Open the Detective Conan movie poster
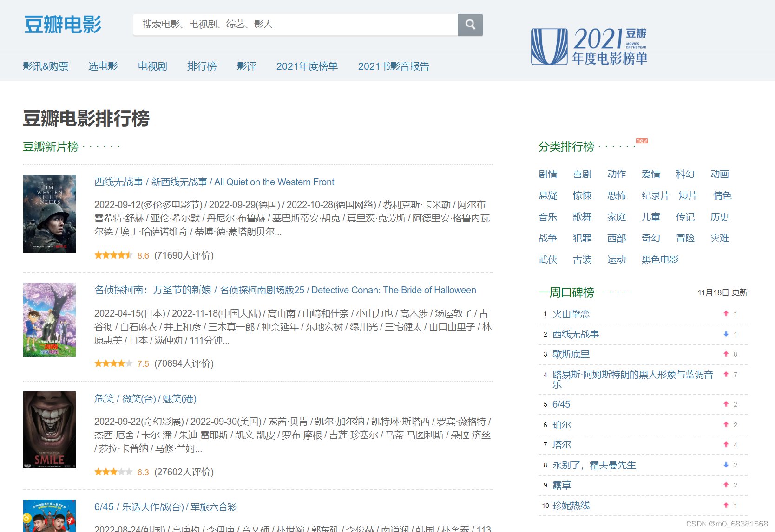 (x=49, y=319)
